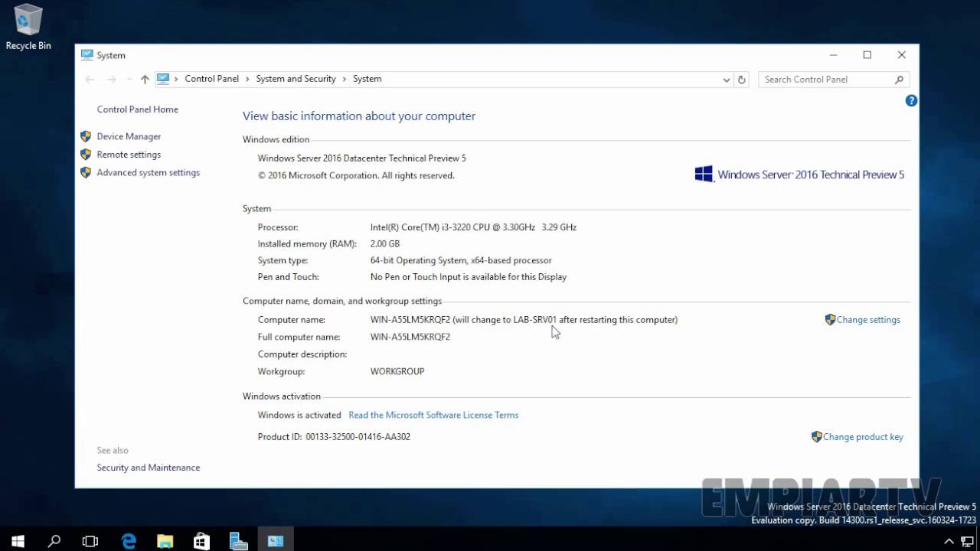
Task: Click Windows Server 2016 Datacenter Technical Preview 5 edition text
Action: pyautogui.click(x=362, y=158)
